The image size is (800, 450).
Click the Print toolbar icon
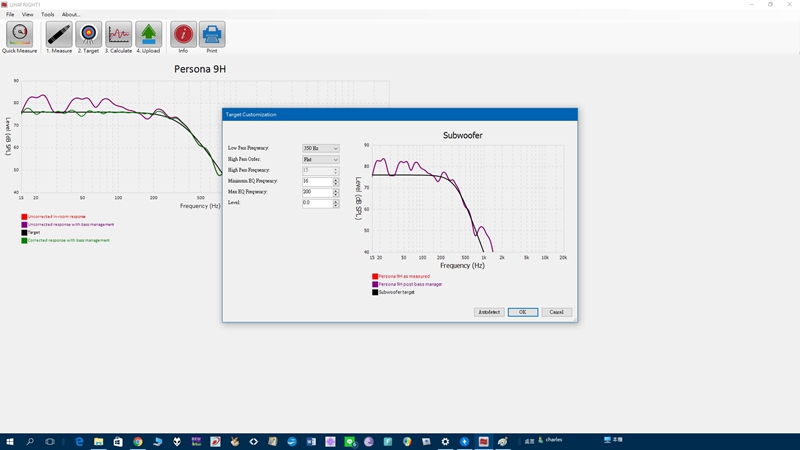tap(212, 35)
